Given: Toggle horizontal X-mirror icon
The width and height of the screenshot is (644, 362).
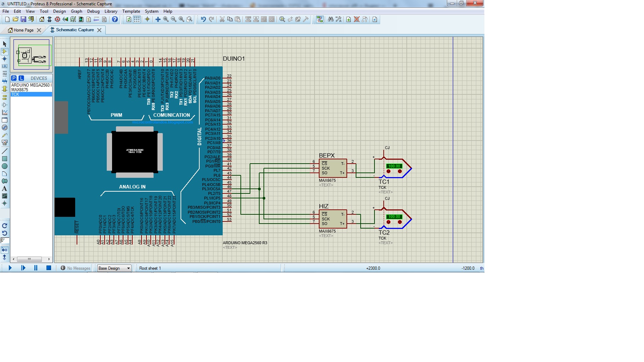Looking at the screenshot, I should coord(5,250).
